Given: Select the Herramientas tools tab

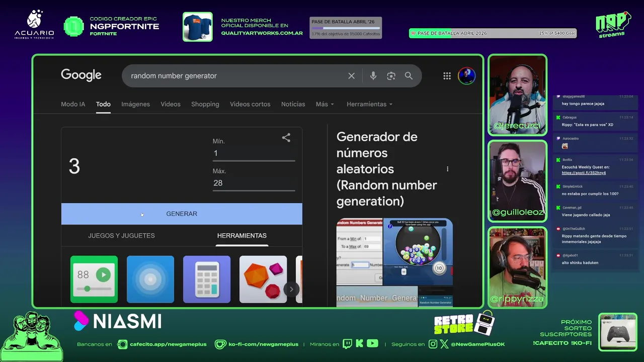Looking at the screenshot, I should pyautogui.click(x=242, y=235).
